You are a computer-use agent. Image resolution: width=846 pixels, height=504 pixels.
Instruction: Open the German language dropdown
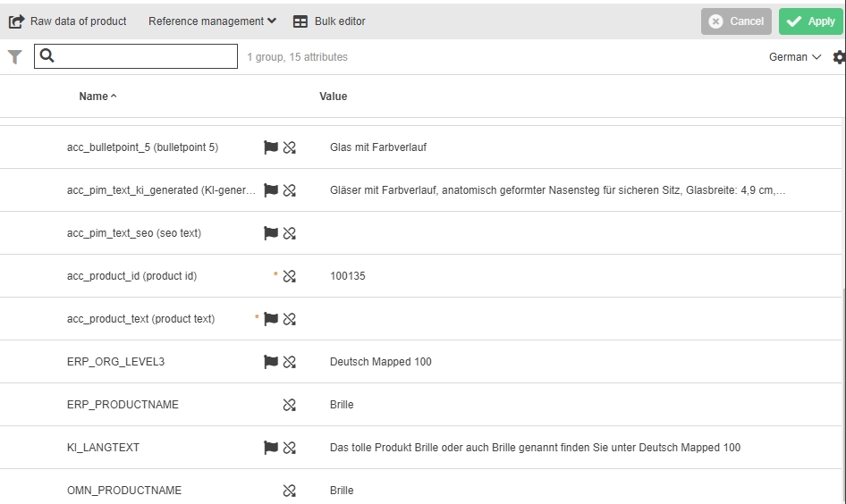(x=794, y=57)
